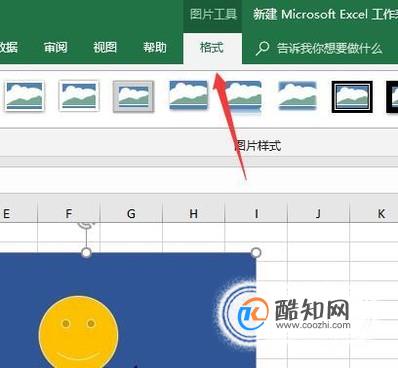Click the 图片工具 contextual tab header
The width and height of the screenshot is (398, 368).
213,15
